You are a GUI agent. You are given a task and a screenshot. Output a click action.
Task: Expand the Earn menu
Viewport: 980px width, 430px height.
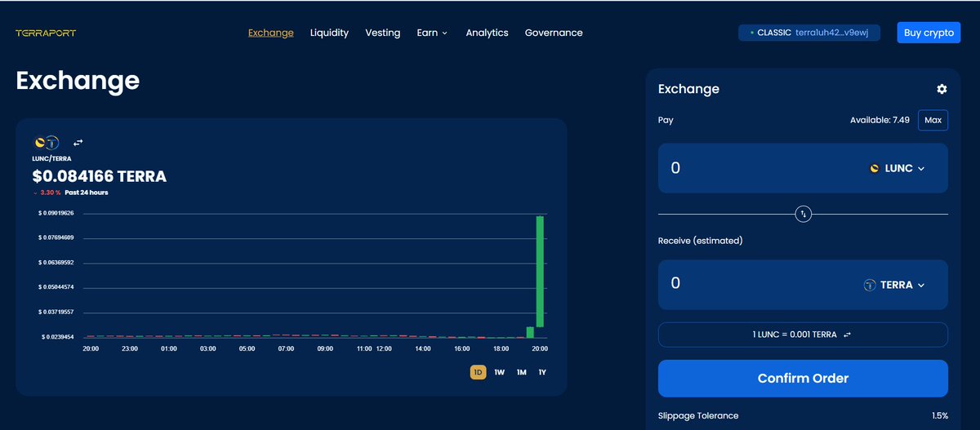(x=432, y=33)
